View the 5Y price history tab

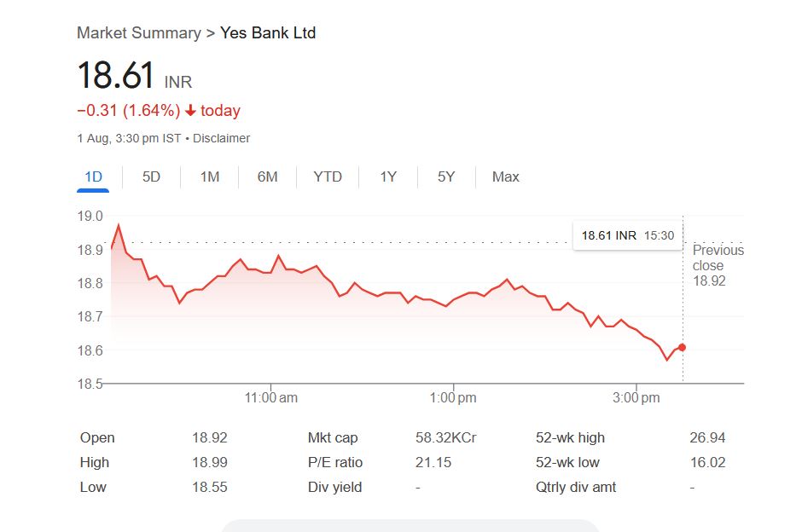[x=446, y=176]
